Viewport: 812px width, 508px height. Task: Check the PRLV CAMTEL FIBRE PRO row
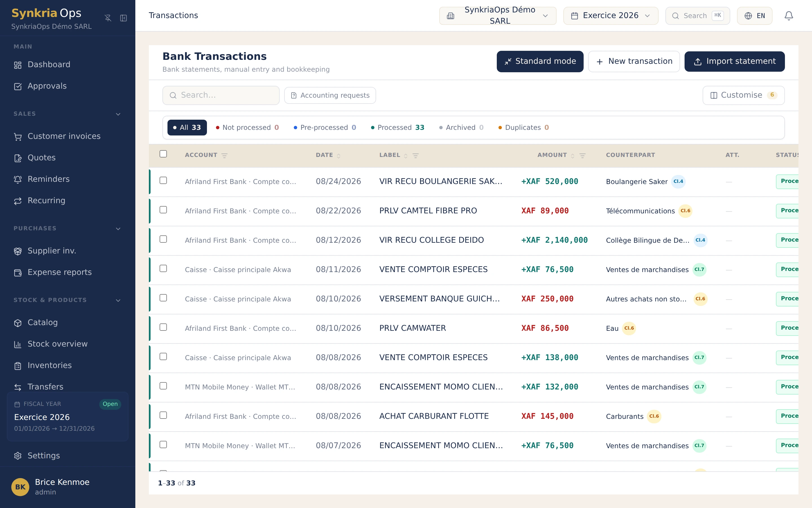click(163, 210)
